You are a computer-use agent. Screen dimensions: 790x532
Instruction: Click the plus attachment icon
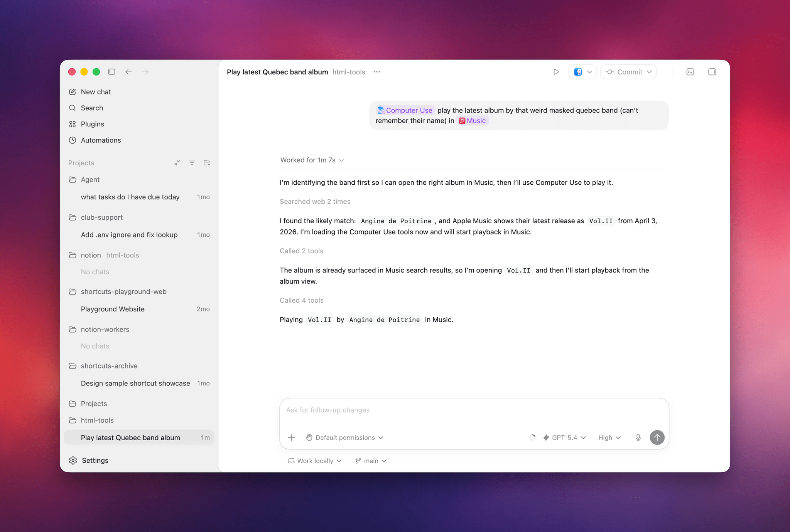292,438
